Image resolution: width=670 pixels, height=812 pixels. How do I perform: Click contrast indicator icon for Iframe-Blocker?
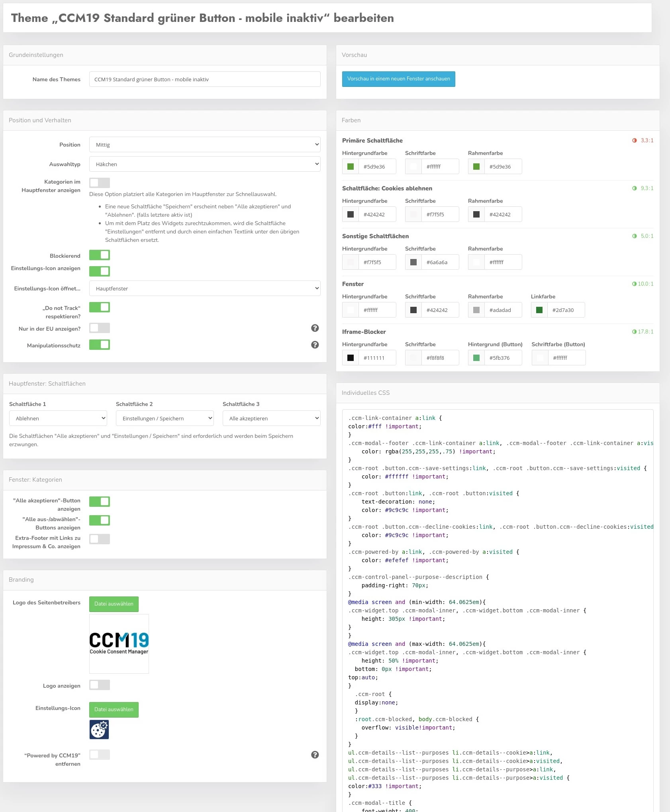pos(634,332)
